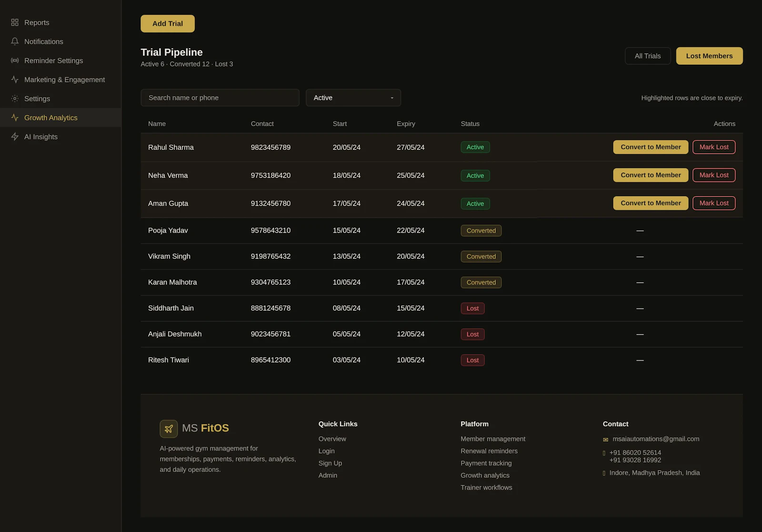Viewport: 762px width, 532px height.
Task: Click the Overview link in Quick Links
Action: pyautogui.click(x=332, y=439)
